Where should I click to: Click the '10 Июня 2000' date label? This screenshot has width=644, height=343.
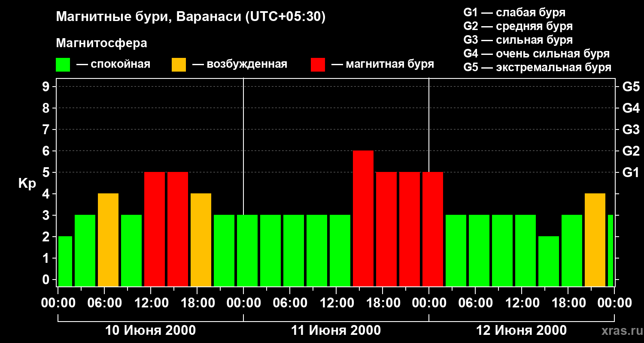pos(151,331)
